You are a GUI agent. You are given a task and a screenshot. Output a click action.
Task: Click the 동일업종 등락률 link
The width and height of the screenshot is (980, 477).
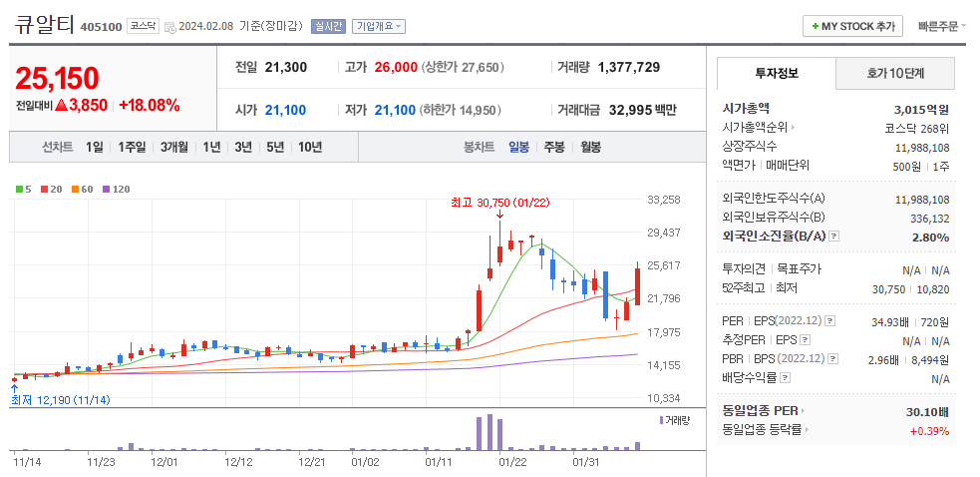tap(762, 430)
